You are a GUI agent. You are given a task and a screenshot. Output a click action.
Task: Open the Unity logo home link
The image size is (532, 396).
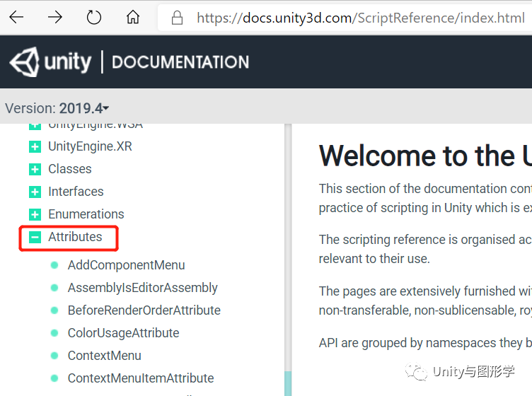(51, 62)
